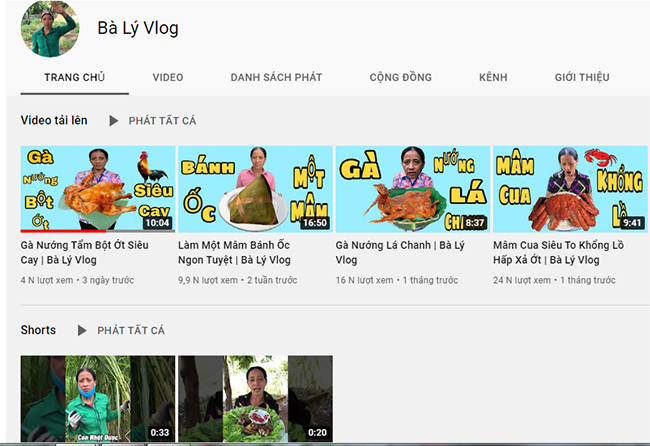Open the GIỚI THIỆU tab

(x=582, y=77)
